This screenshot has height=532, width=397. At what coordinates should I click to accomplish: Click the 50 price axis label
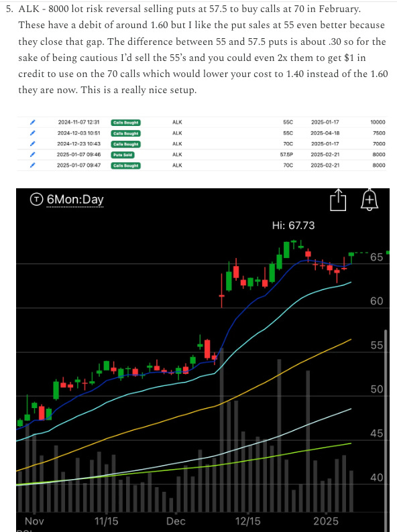tap(377, 389)
